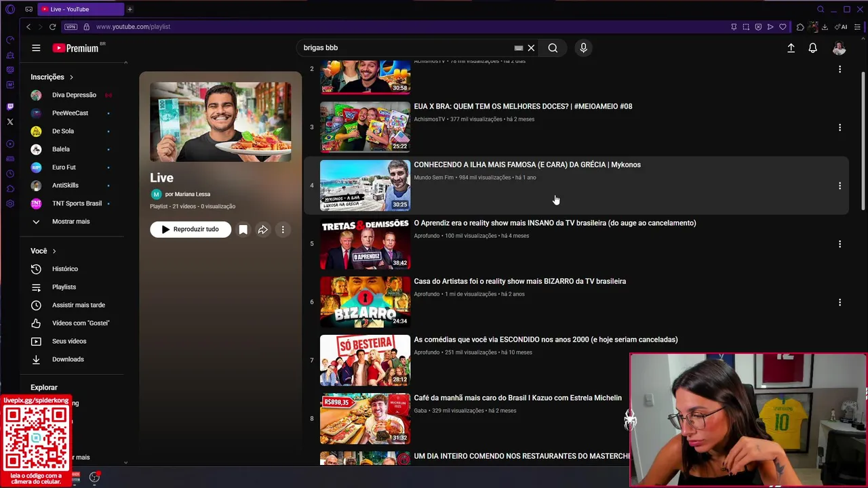
Task: Click Reproduzir tudo to play playlist
Action: tap(191, 230)
